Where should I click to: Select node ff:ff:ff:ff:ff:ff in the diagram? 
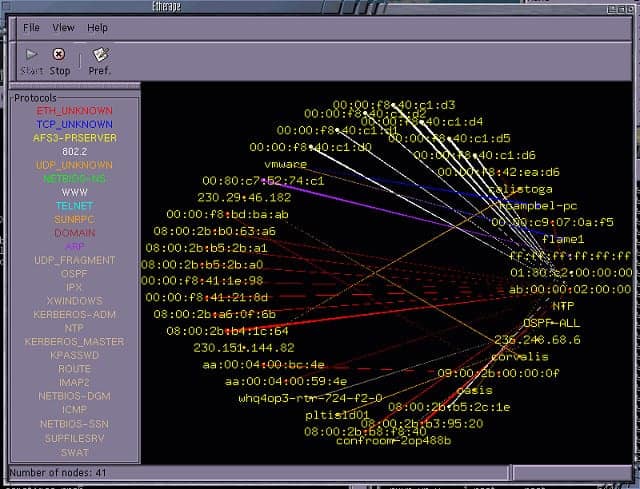pos(570,256)
